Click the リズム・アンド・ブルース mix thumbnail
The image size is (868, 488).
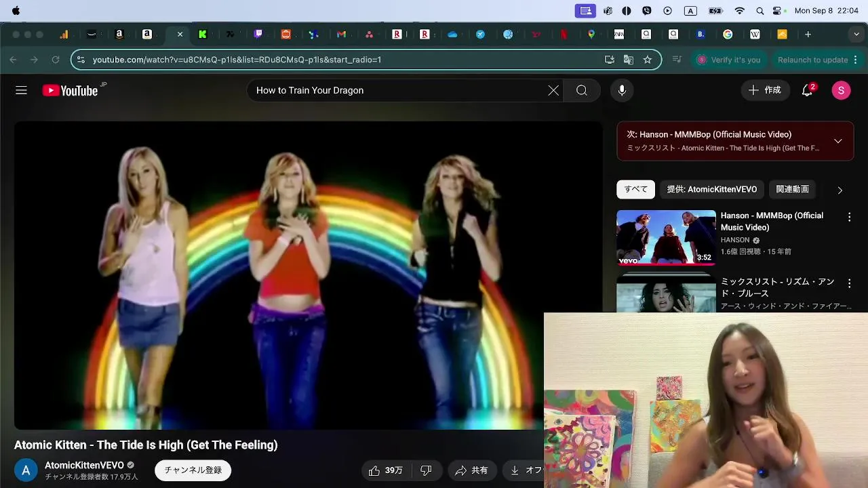666,293
